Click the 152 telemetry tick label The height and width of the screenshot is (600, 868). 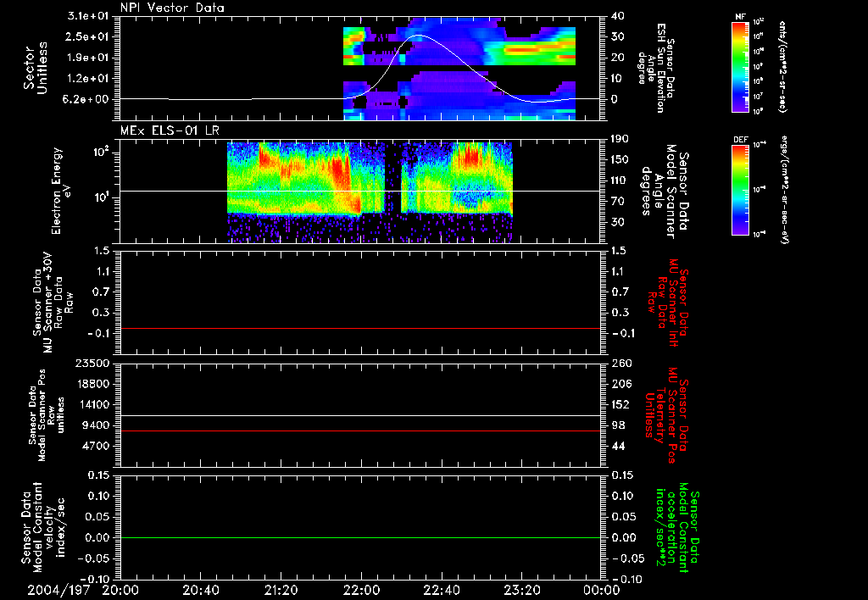click(x=621, y=404)
